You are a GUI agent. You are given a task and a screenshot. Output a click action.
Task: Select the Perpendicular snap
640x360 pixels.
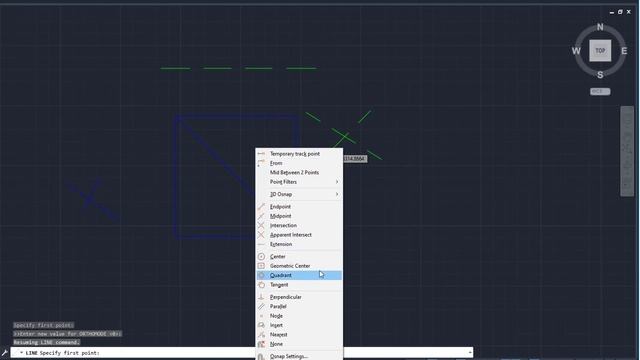pos(299,297)
